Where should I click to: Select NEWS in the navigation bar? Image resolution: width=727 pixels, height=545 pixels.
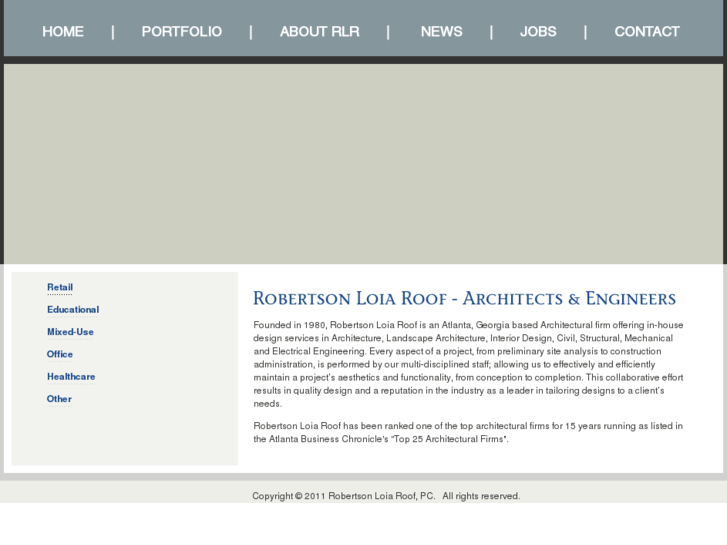(x=441, y=32)
